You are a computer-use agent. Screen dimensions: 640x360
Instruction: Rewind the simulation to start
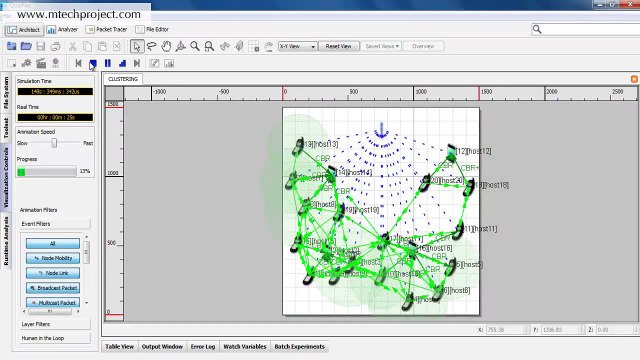(x=78, y=63)
